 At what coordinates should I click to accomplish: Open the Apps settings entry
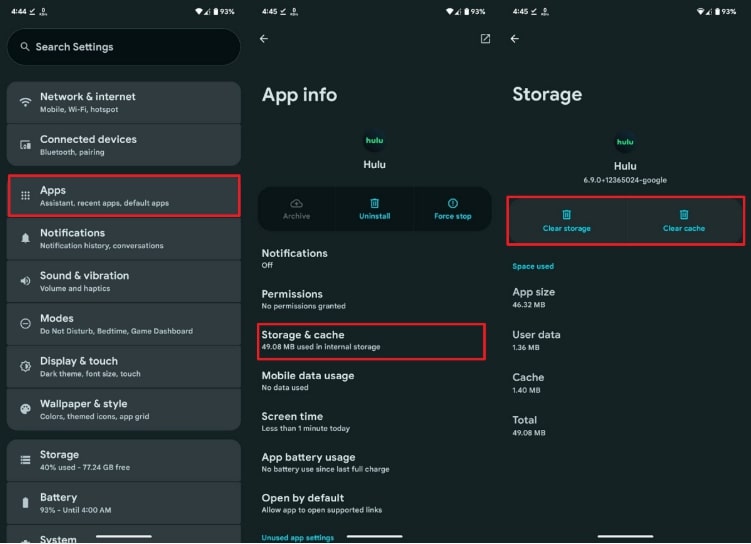click(x=124, y=196)
